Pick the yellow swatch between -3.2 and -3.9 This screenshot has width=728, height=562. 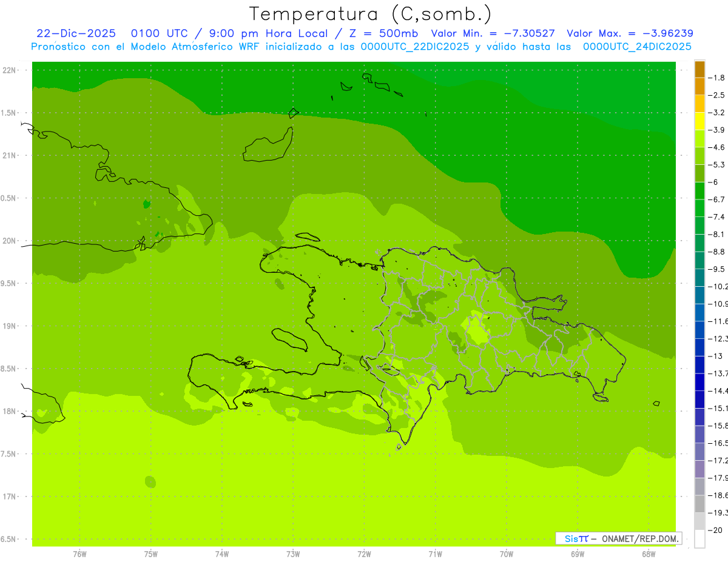pos(699,121)
